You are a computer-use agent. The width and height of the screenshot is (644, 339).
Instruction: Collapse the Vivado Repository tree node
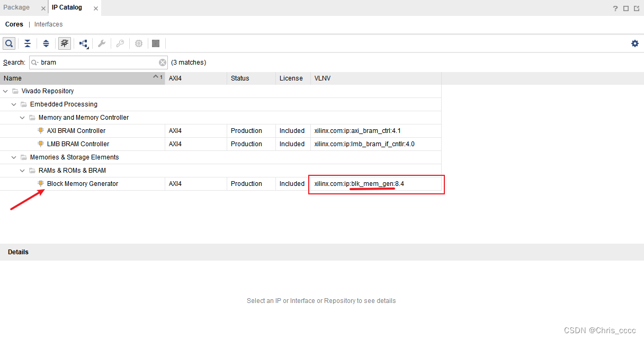point(5,91)
